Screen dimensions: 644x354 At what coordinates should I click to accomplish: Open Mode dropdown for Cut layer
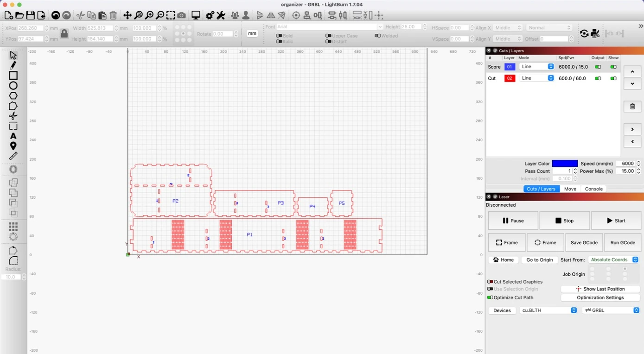[537, 78]
